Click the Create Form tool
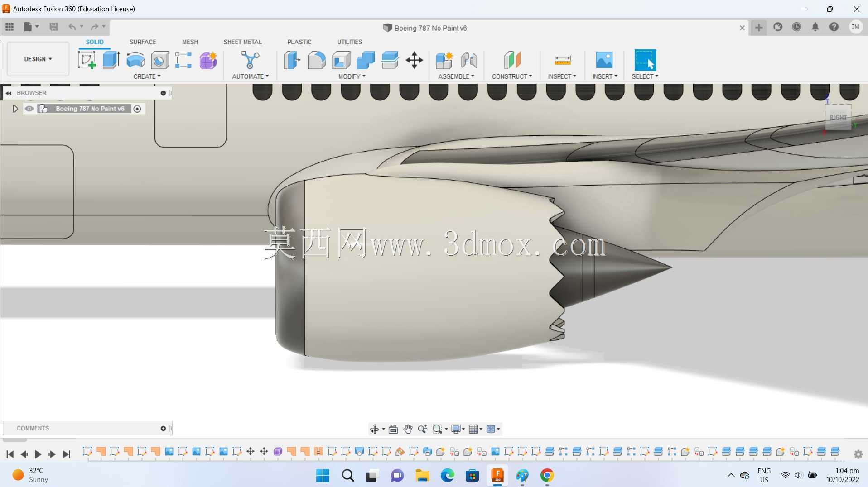This screenshot has width=868, height=487. 208,60
